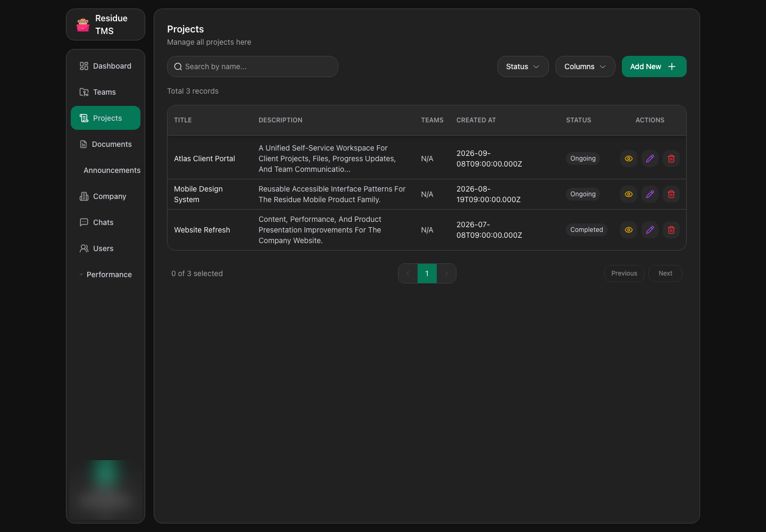Click the search magnifier icon

click(x=178, y=66)
